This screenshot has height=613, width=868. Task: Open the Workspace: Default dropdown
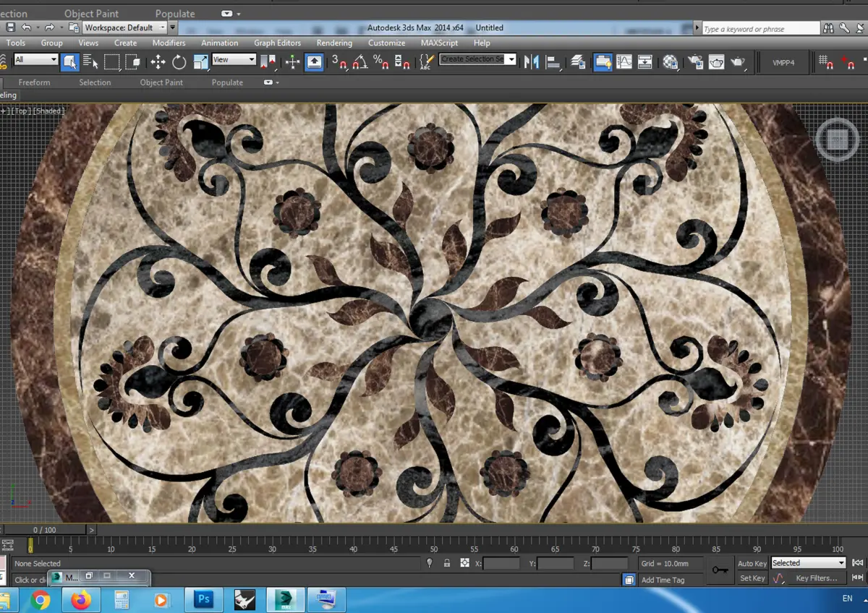pyautogui.click(x=124, y=27)
